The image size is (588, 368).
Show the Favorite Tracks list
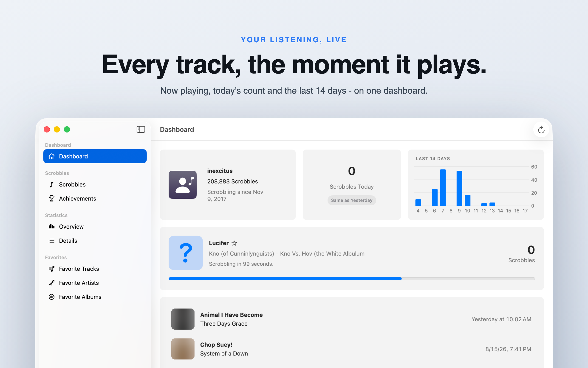[x=95, y=269]
